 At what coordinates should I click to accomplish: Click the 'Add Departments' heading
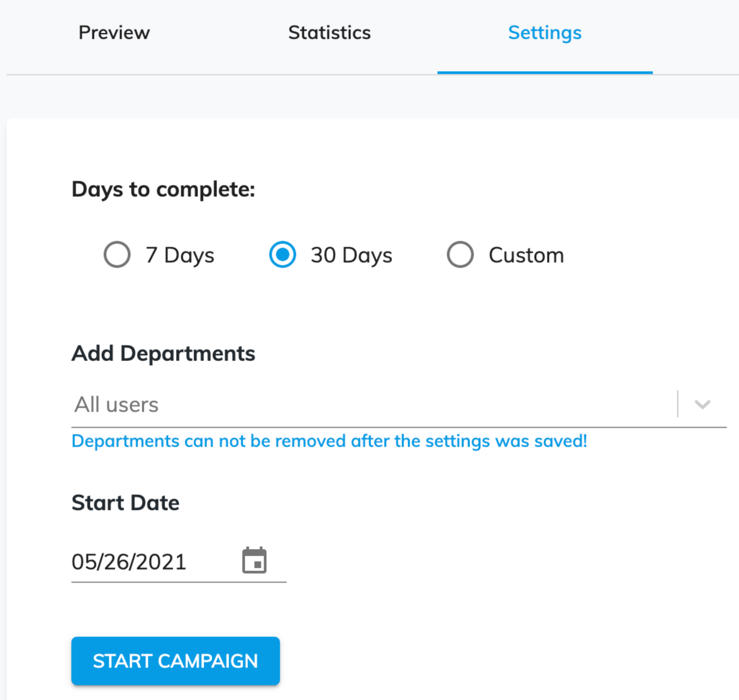click(164, 353)
